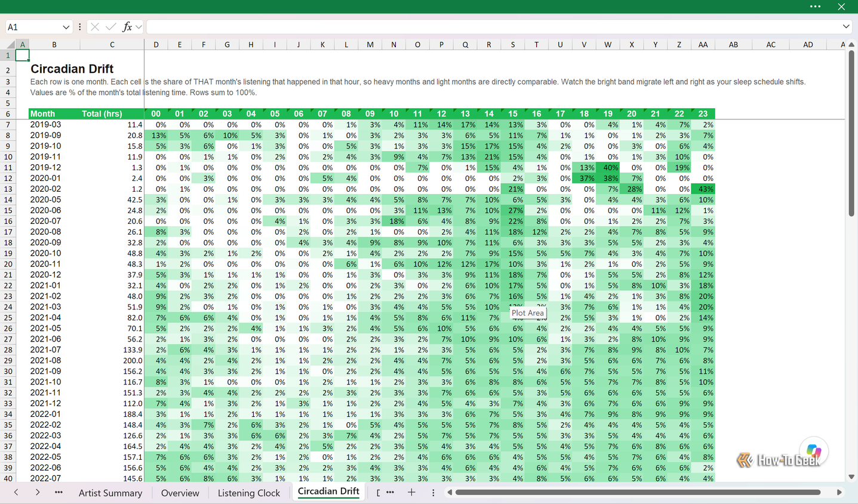The height and width of the screenshot is (504, 858).
Task: Click the vertical dots handle beside Name Box
Action: click(79, 27)
